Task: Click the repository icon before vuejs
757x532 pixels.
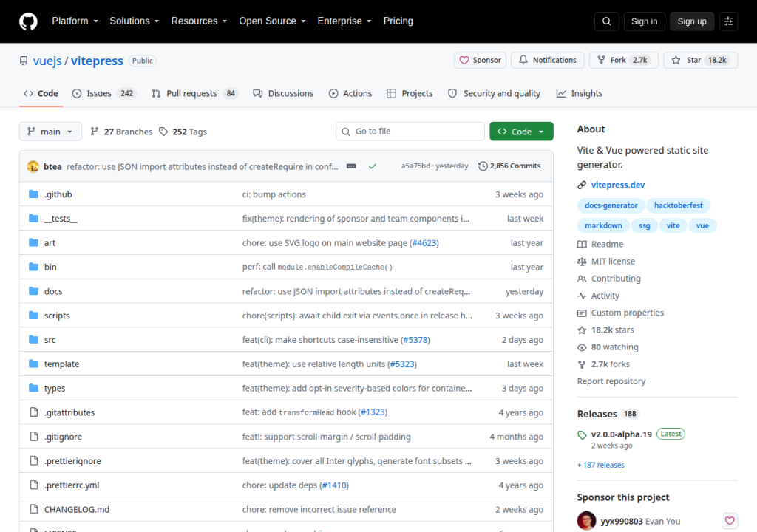Action: (24, 61)
